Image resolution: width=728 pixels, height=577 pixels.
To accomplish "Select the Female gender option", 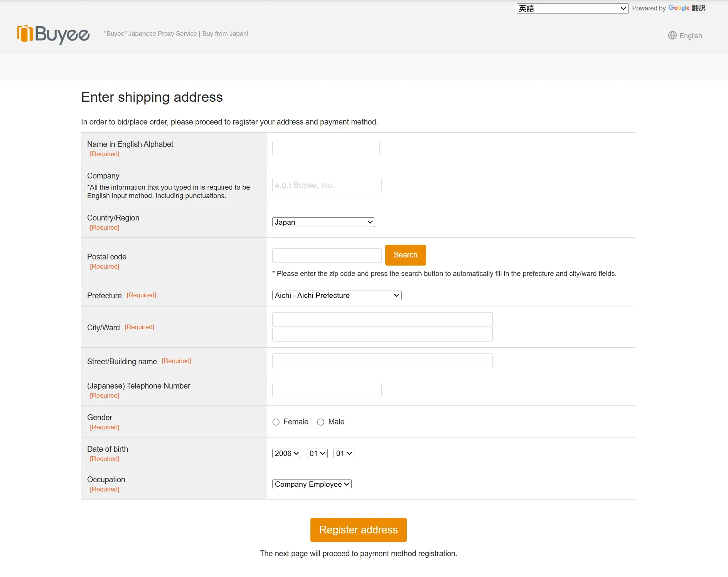I will tap(276, 422).
